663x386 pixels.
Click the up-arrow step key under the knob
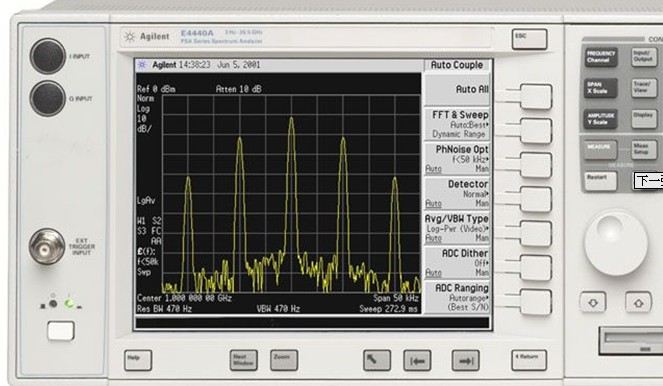coord(638,302)
